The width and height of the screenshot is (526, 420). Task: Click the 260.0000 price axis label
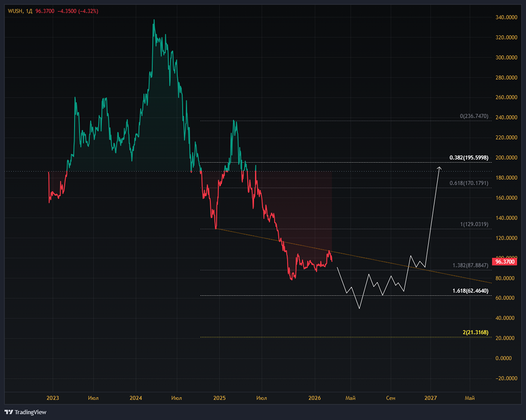(x=506, y=97)
